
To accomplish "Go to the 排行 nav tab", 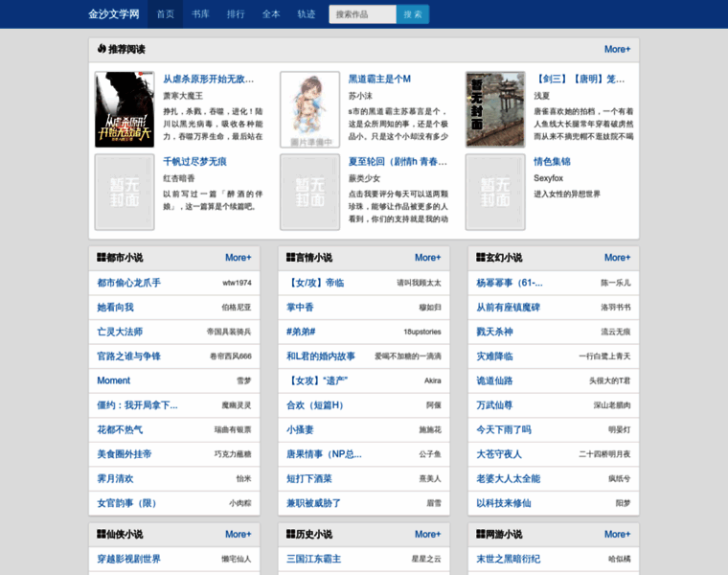I will pyautogui.click(x=236, y=14).
